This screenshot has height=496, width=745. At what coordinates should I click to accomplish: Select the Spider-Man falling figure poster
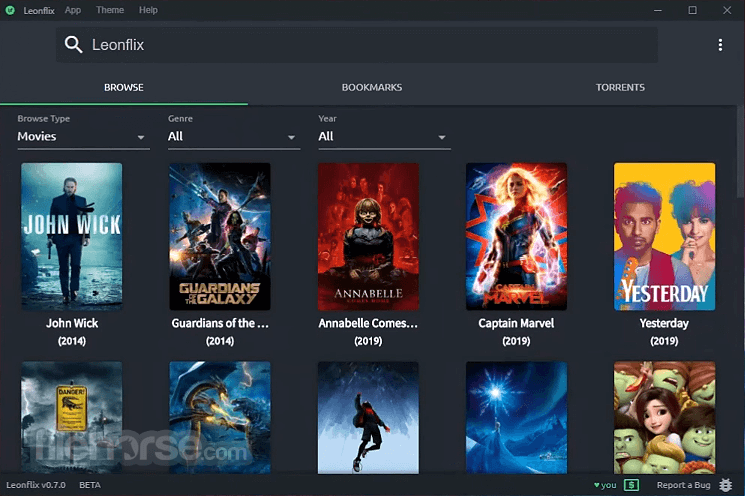pyautogui.click(x=368, y=417)
